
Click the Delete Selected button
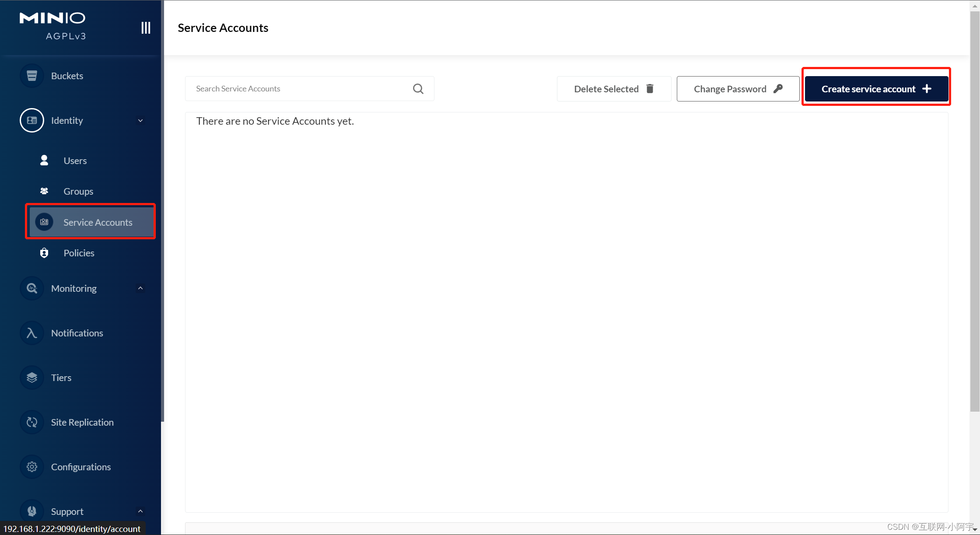tap(613, 89)
